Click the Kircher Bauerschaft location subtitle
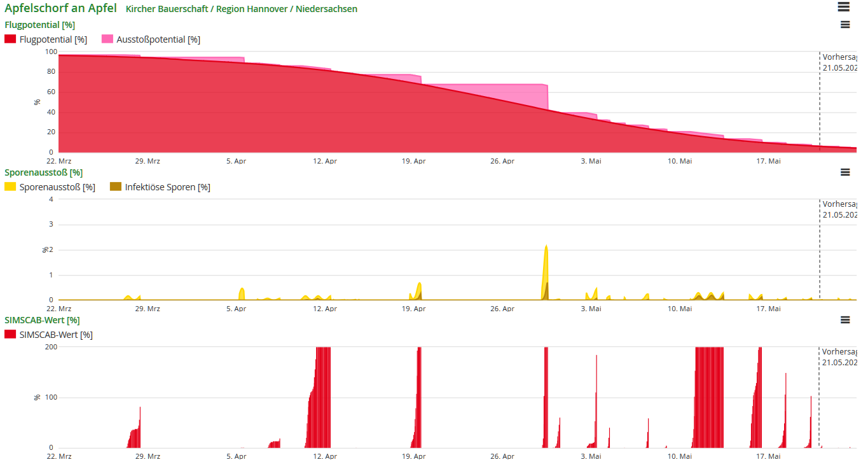Image resolution: width=868 pixels, height=462 pixels. tap(241, 9)
